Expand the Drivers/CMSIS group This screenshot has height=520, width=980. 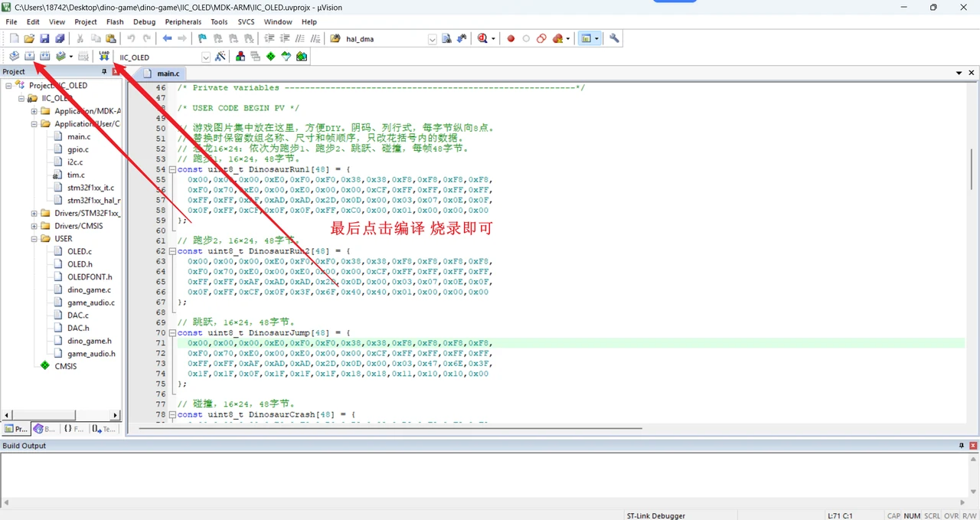[34, 226]
